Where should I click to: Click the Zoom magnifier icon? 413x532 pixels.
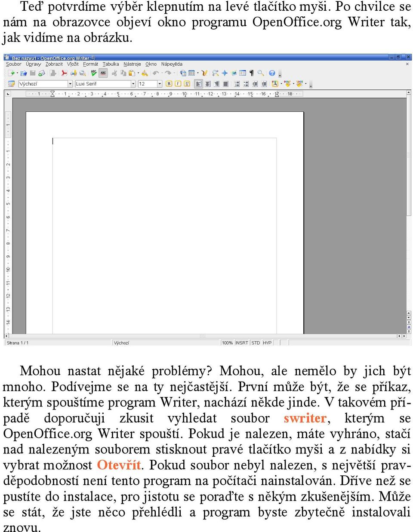261,73
